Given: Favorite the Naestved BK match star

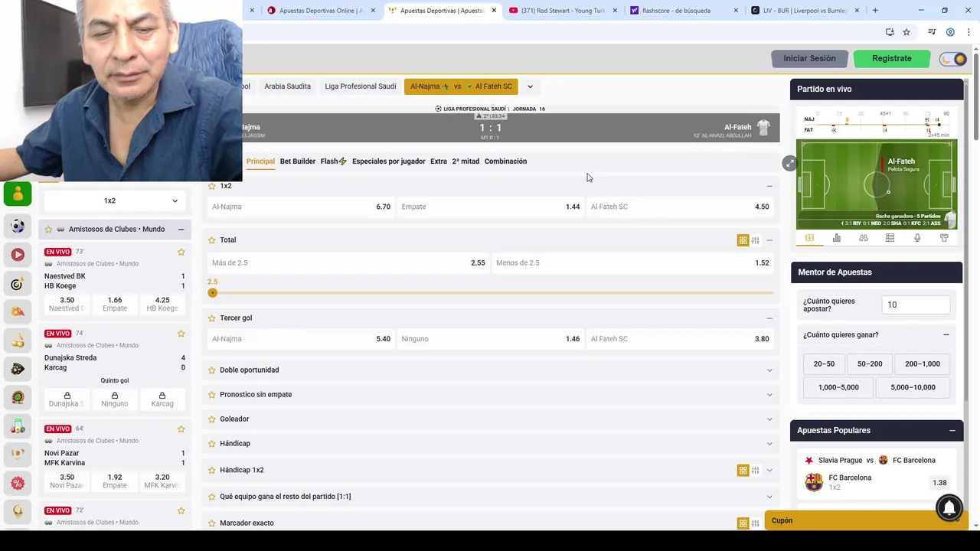Looking at the screenshot, I should click(x=181, y=252).
